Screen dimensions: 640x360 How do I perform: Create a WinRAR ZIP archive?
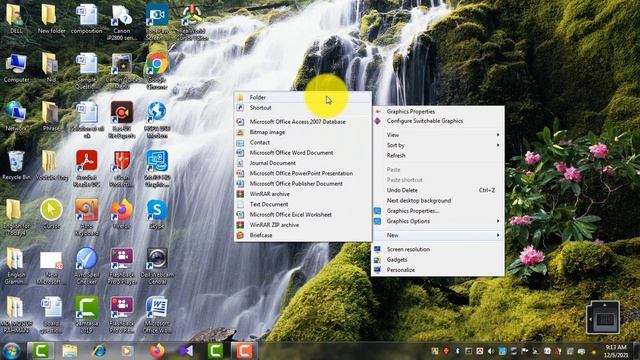click(x=302, y=225)
